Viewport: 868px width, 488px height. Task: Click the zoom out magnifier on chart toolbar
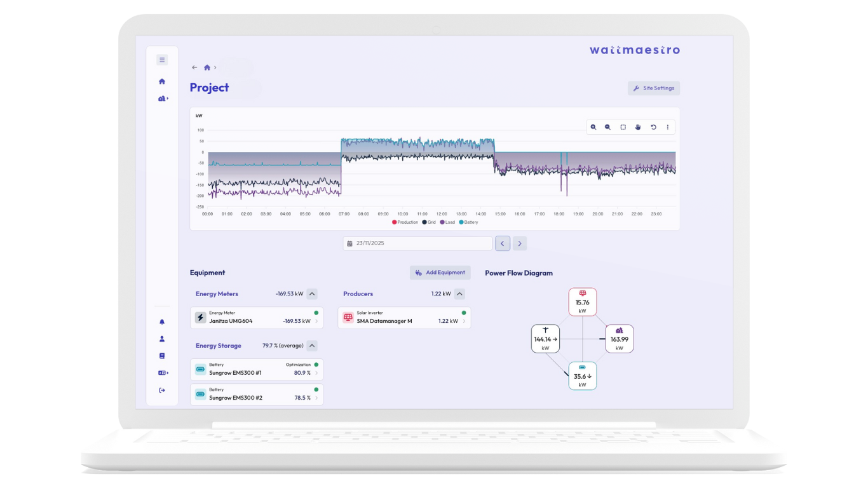[x=608, y=127]
